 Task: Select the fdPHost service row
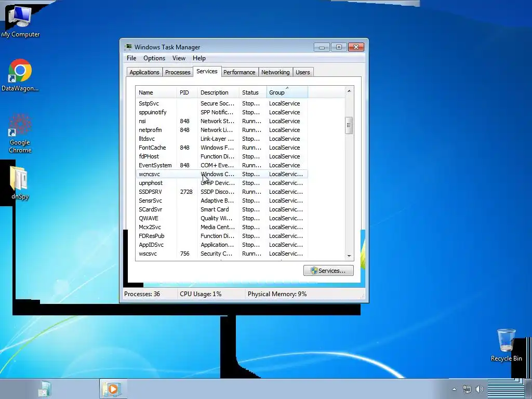[x=221, y=156]
